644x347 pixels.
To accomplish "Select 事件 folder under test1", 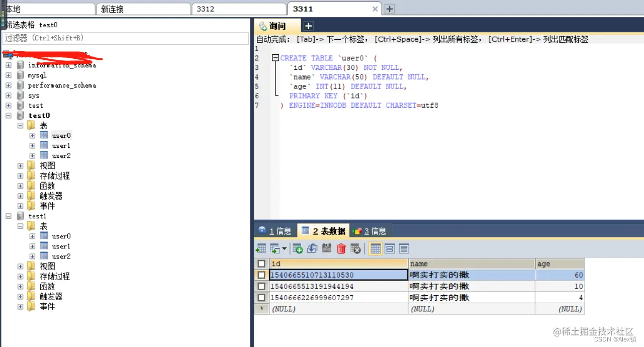I will [48, 306].
